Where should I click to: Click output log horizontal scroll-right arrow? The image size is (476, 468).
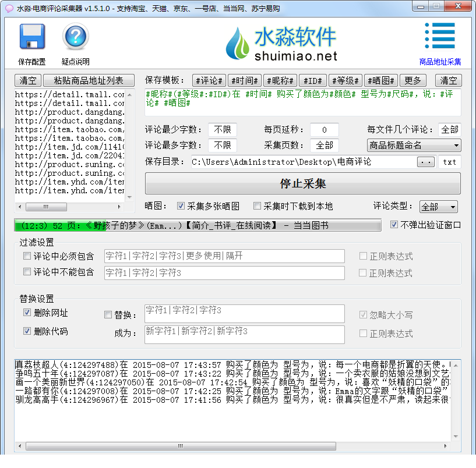445,446
